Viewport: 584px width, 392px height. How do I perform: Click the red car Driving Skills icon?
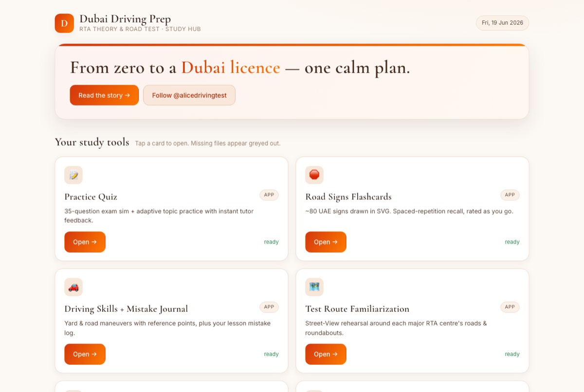click(73, 287)
